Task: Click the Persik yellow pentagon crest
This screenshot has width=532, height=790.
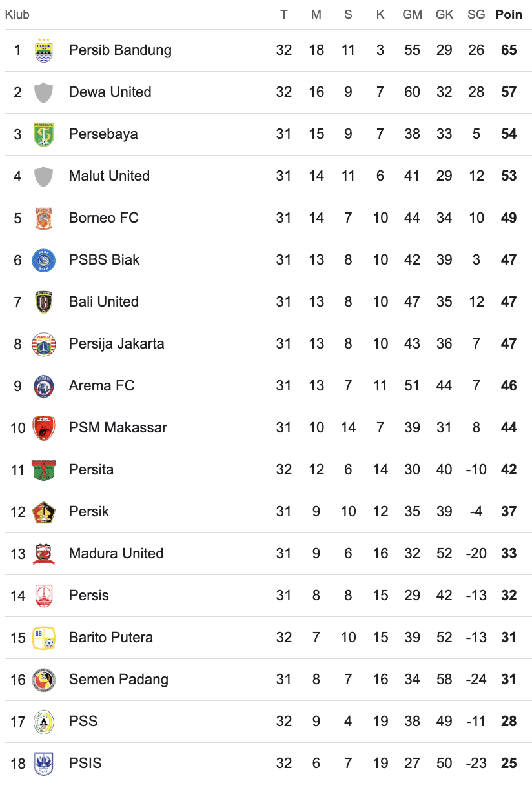Action: tap(43, 512)
